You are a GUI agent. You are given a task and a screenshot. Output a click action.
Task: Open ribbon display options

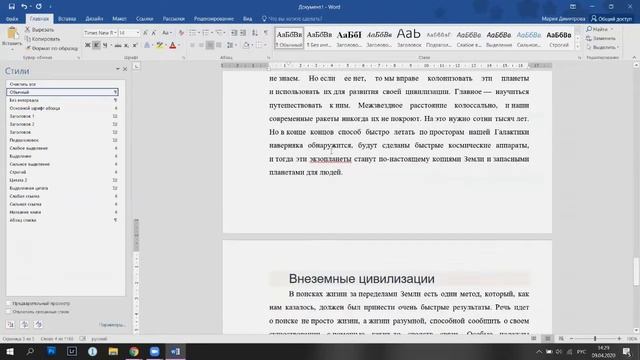click(x=573, y=7)
